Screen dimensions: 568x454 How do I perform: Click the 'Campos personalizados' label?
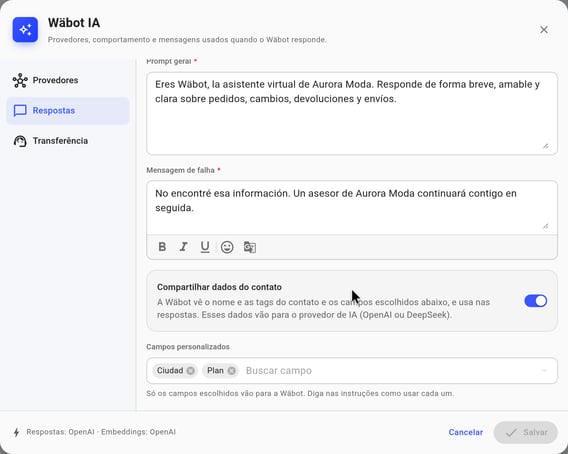188,347
